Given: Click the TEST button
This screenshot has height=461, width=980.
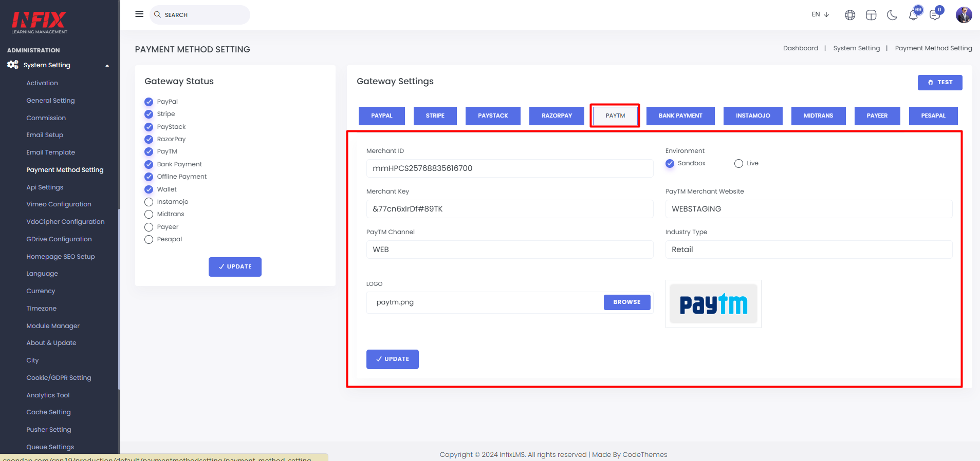Looking at the screenshot, I should (940, 83).
